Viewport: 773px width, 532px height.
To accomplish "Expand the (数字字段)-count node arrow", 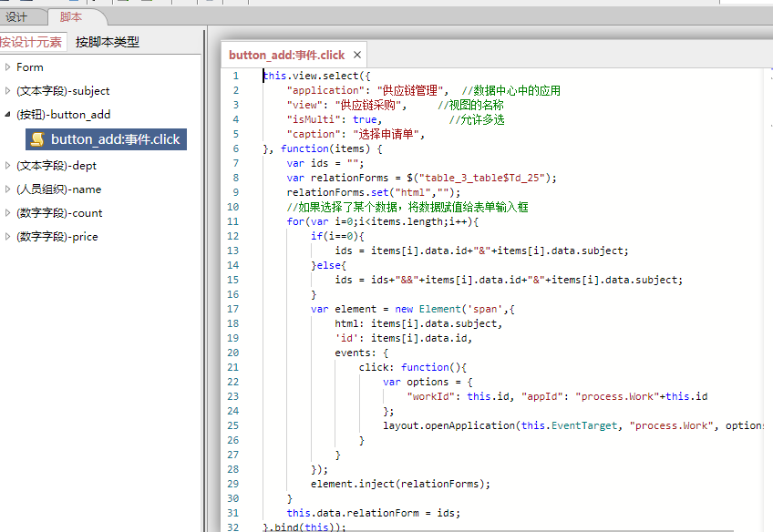I will [x=8, y=213].
